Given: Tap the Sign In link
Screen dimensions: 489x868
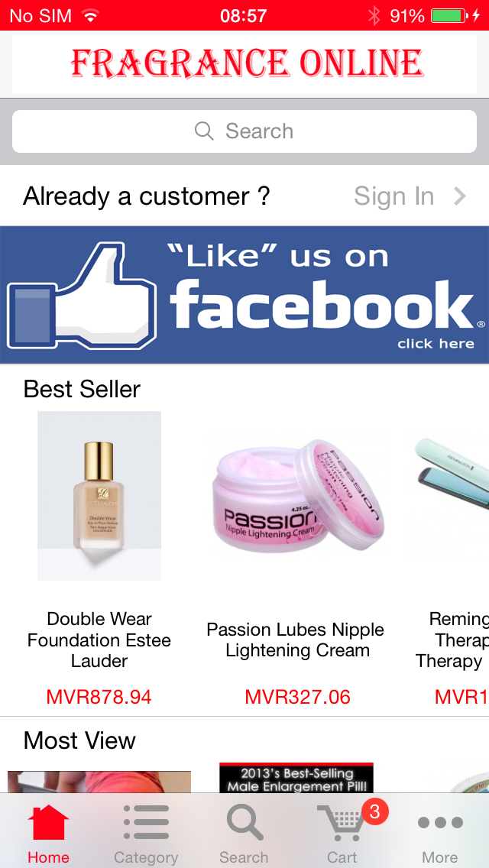Looking at the screenshot, I should pos(393,196).
